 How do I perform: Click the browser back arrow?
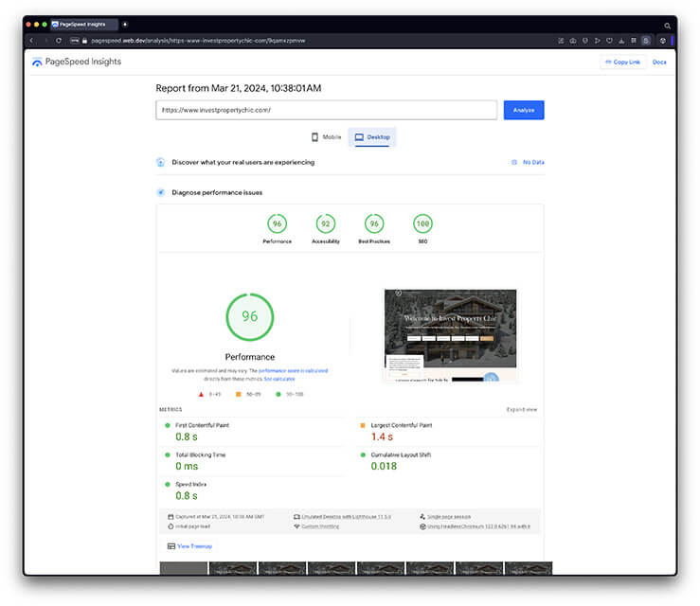click(x=31, y=41)
